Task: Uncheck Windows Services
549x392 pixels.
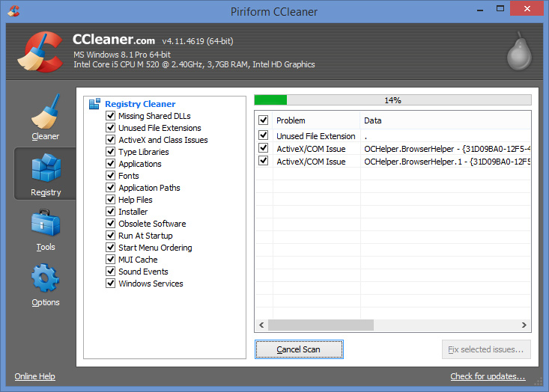Action: coord(110,283)
